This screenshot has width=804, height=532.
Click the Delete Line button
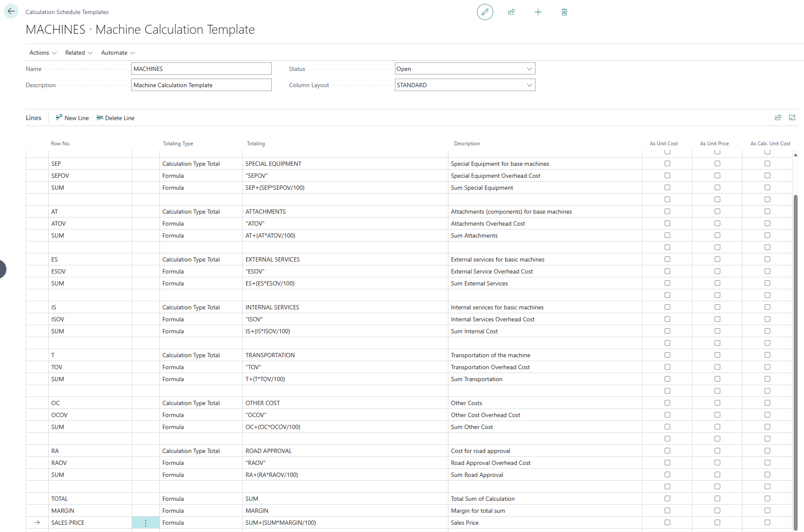click(115, 118)
